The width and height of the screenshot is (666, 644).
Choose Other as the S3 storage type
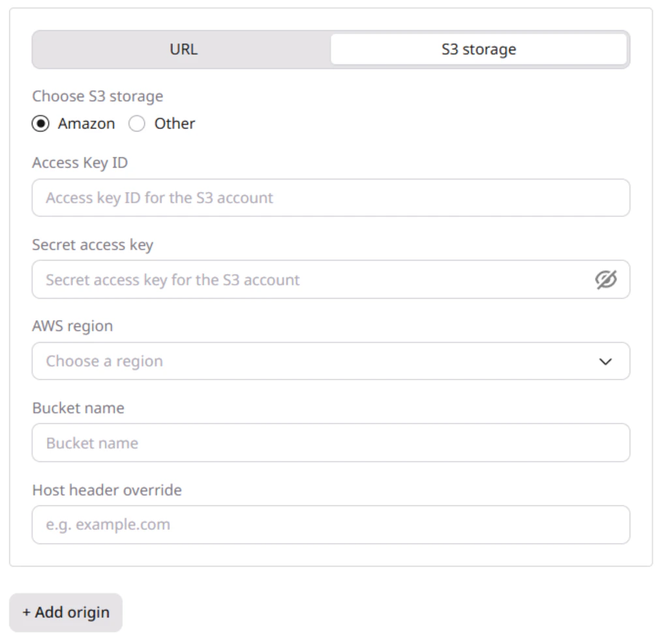(137, 123)
